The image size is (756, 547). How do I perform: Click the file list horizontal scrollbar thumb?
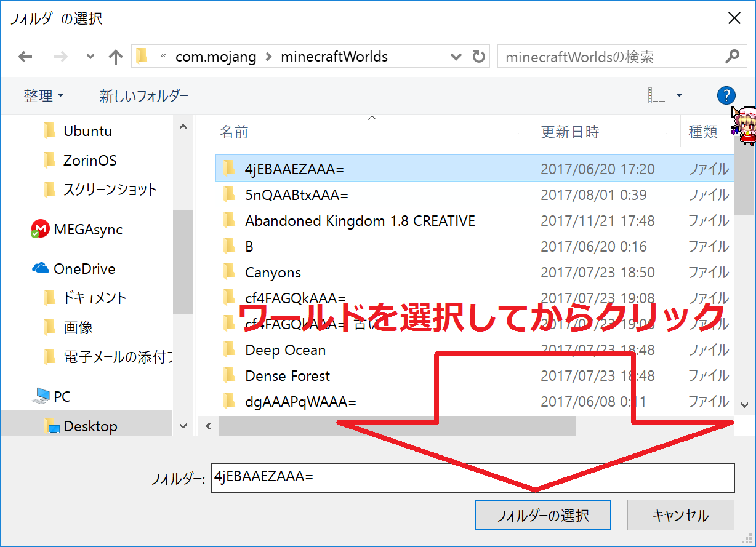coord(397,426)
